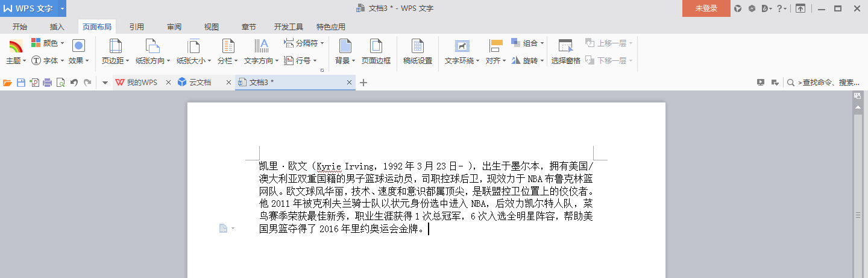Open the 纸张大小 paper size option
This screenshot has width=868, height=278.
pyautogui.click(x=193, y=52)
